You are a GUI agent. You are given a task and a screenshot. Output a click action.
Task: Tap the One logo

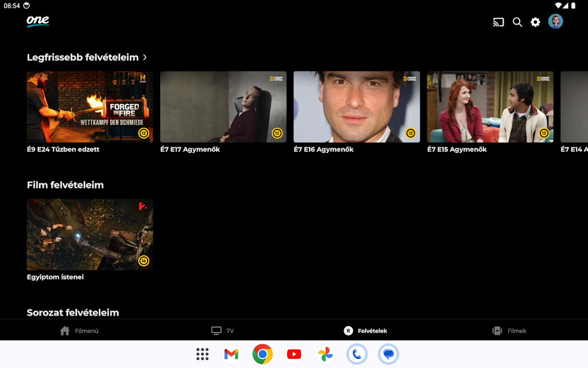tap(38, 21)
